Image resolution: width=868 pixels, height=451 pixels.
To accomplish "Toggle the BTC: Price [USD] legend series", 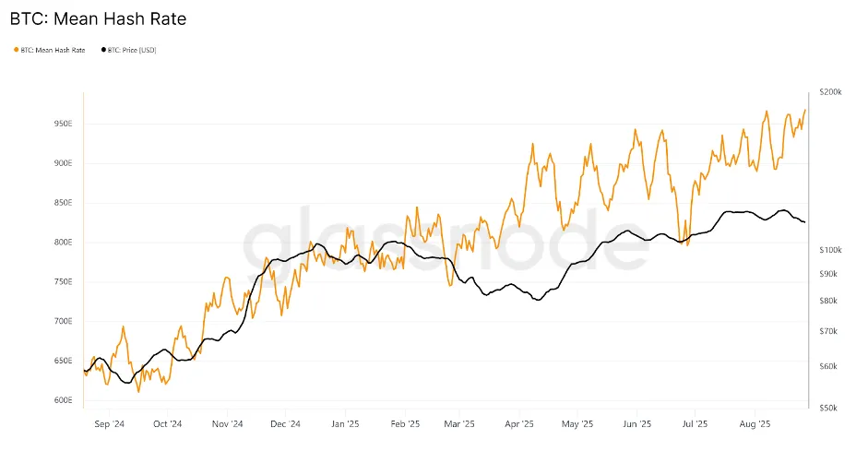I will point(132,50).
